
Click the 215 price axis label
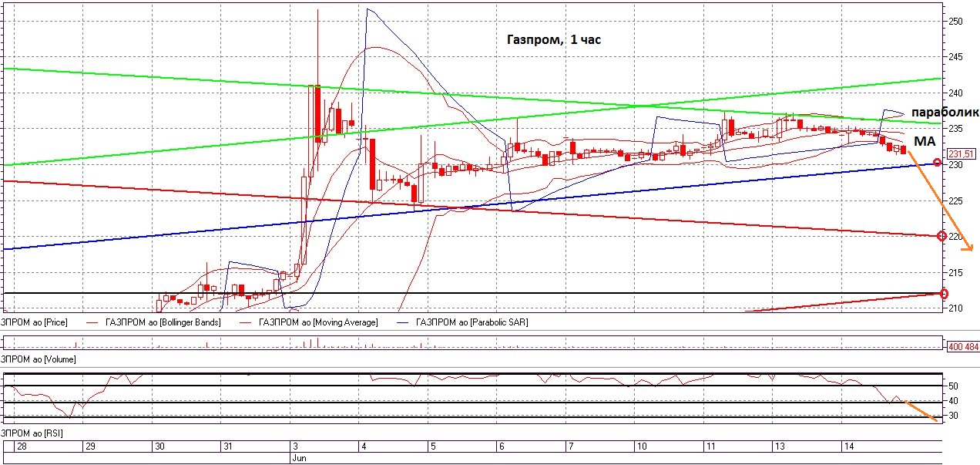point(956,272)
